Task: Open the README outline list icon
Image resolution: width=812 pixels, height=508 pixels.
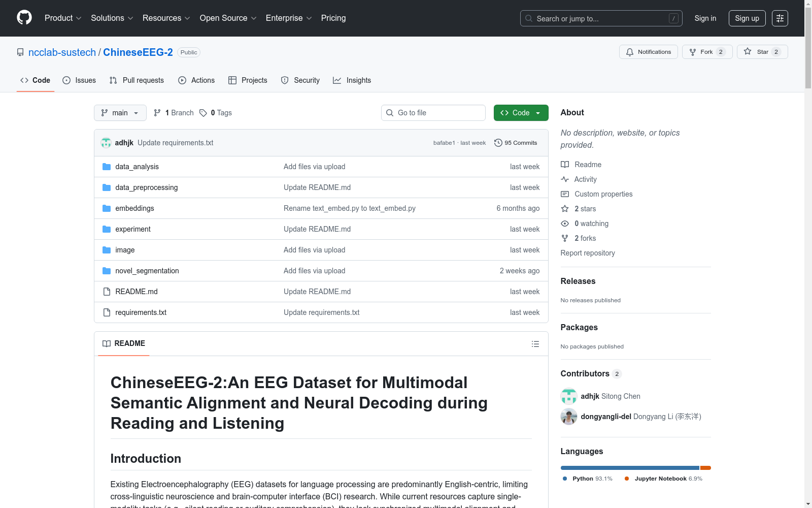Action: 535,344
